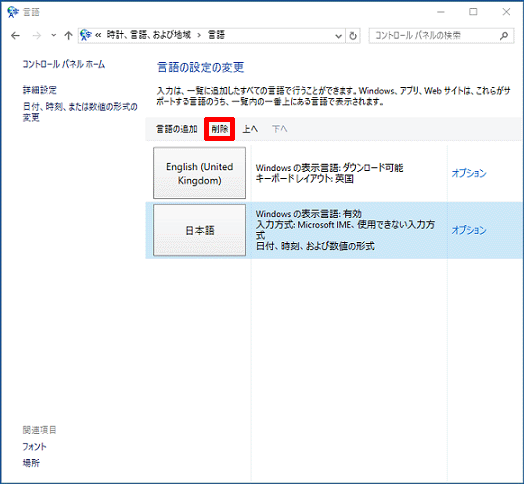Open 日付、時刻、または数値の形式の変更 link
This screenshot has height=484, width=524.
point(80,112)
